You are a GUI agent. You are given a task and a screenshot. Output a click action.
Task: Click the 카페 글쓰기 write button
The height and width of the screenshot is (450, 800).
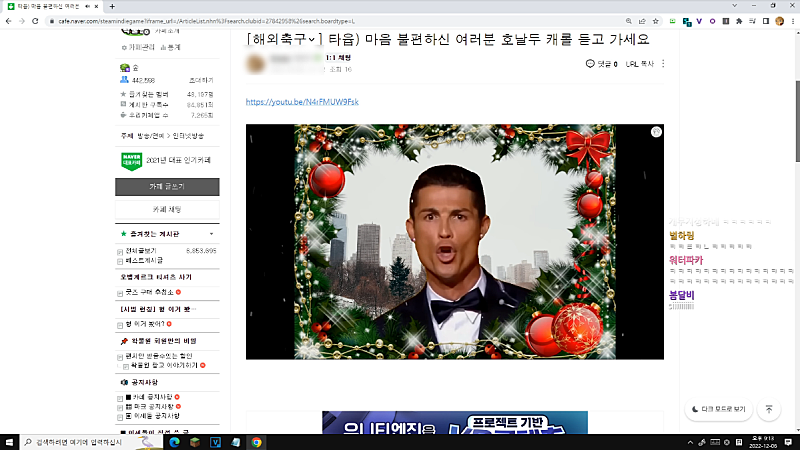tap(167, 187)
